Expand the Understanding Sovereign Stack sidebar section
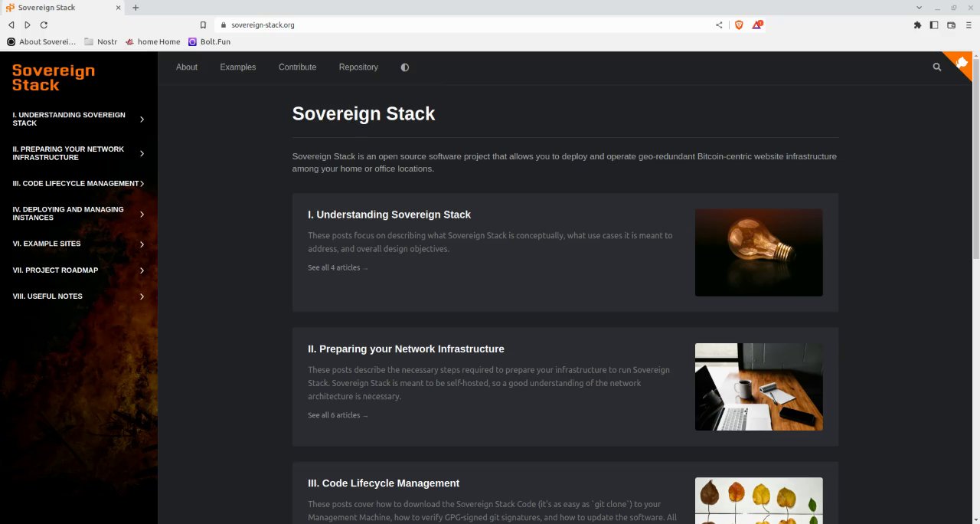This screenshot has height=524, width=980. [x=142, y=120]
